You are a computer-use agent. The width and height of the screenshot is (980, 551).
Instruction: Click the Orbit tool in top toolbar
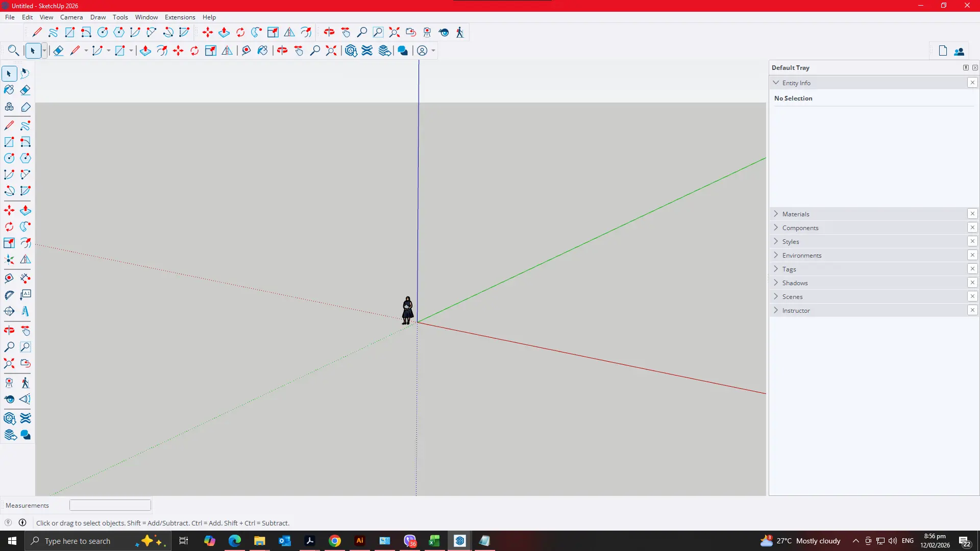coord(329,32)
